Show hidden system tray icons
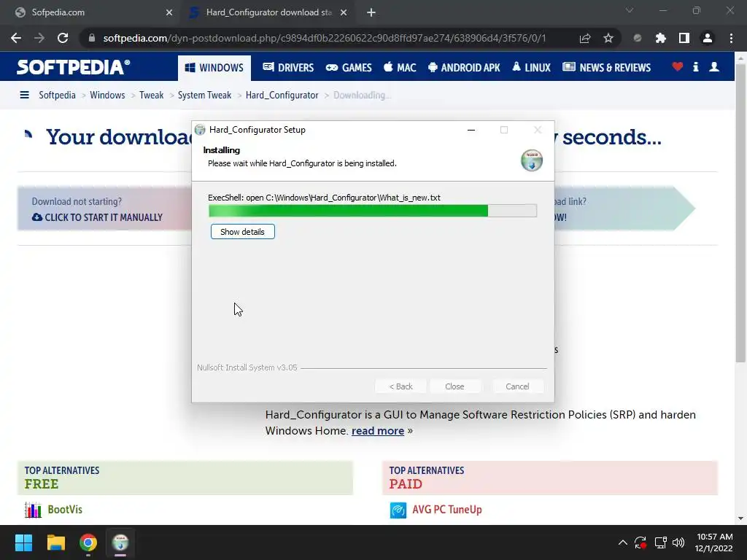 [623, 542]
